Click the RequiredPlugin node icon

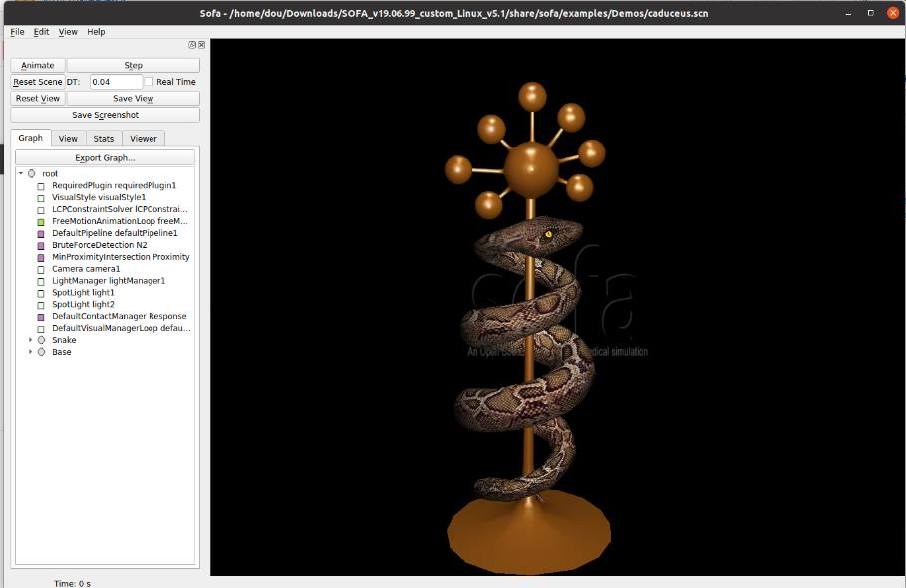tap(41, 186)
